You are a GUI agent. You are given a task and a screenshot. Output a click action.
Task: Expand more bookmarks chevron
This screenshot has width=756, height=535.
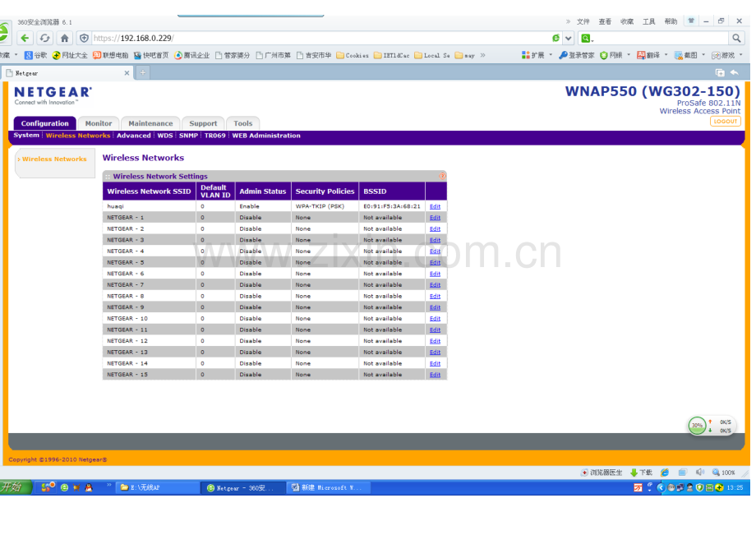click(x=482, y=55)
